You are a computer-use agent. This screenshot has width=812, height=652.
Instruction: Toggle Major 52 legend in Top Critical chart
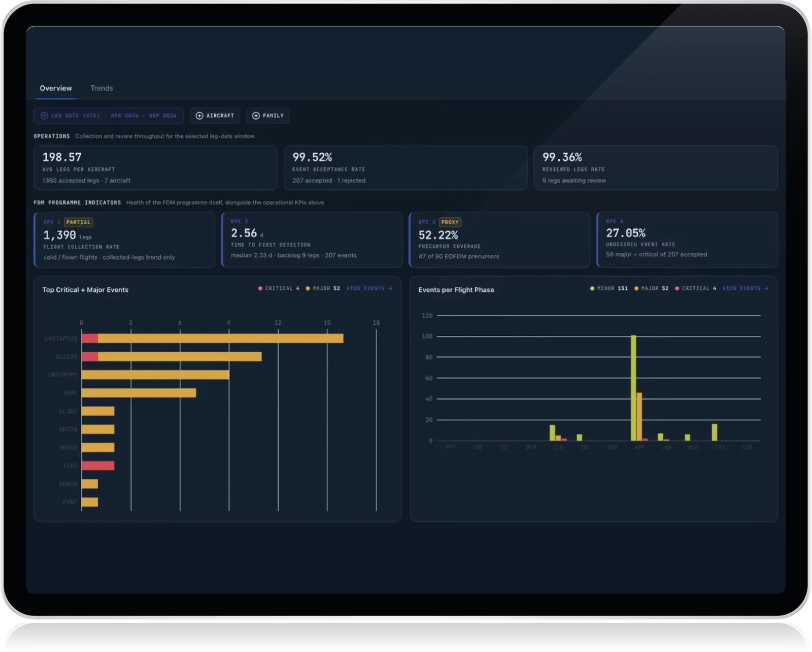click(323, 288)
